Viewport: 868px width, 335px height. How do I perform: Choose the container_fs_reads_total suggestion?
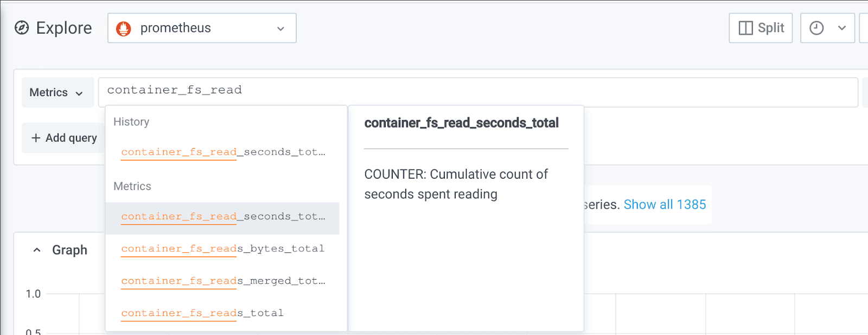pyautogui.click(x=202, y=313)
